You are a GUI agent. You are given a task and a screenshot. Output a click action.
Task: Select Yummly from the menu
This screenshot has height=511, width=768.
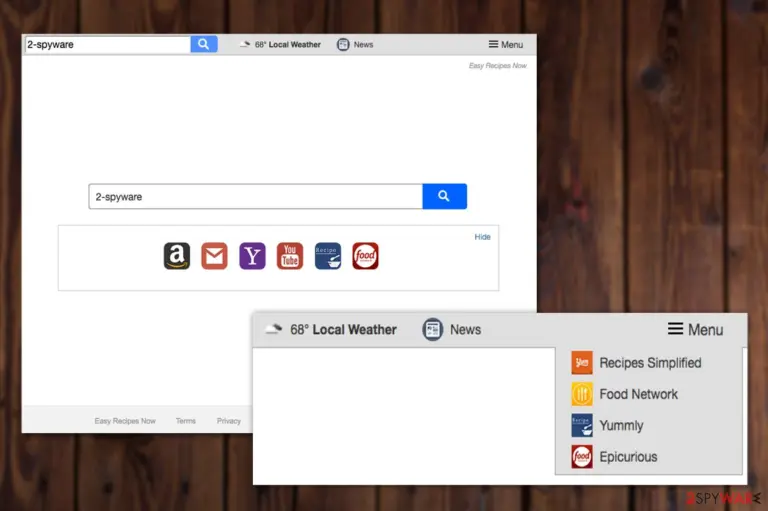point(622,426)
